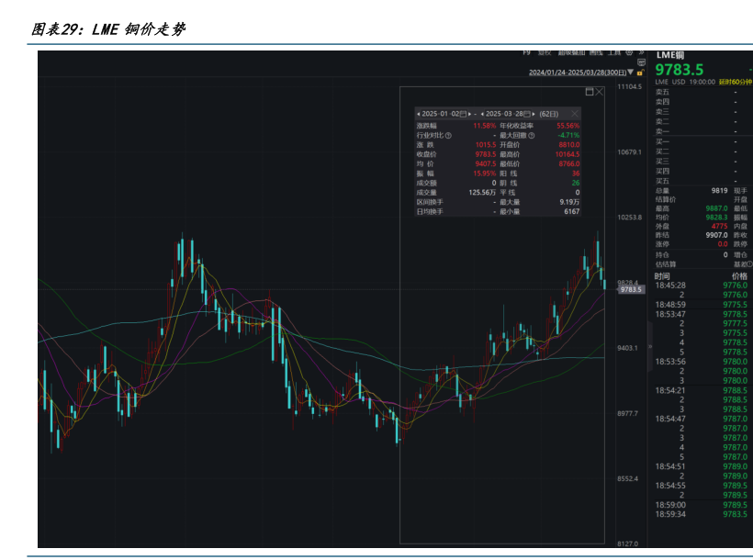Close the interval statistics popup panel

(x=575, y=114)
